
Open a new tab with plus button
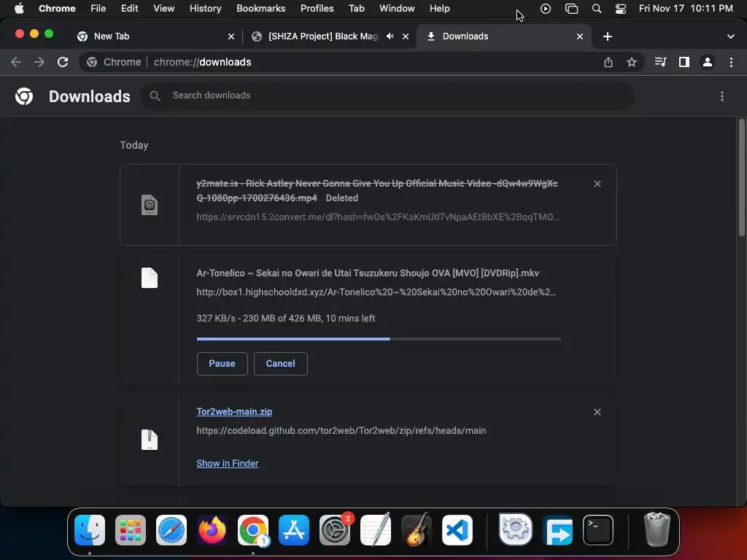click(x=608, y=36)
